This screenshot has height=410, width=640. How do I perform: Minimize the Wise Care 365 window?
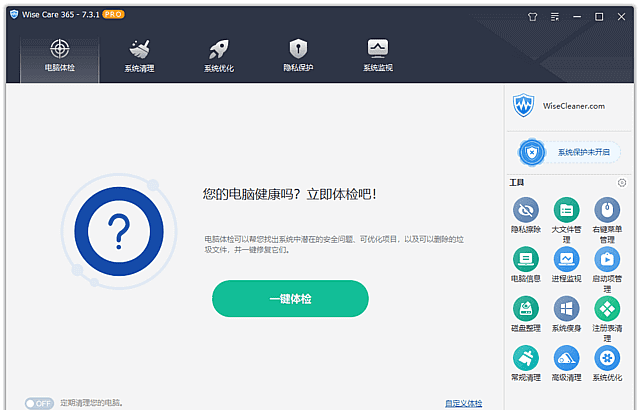[x=577, y=17]
